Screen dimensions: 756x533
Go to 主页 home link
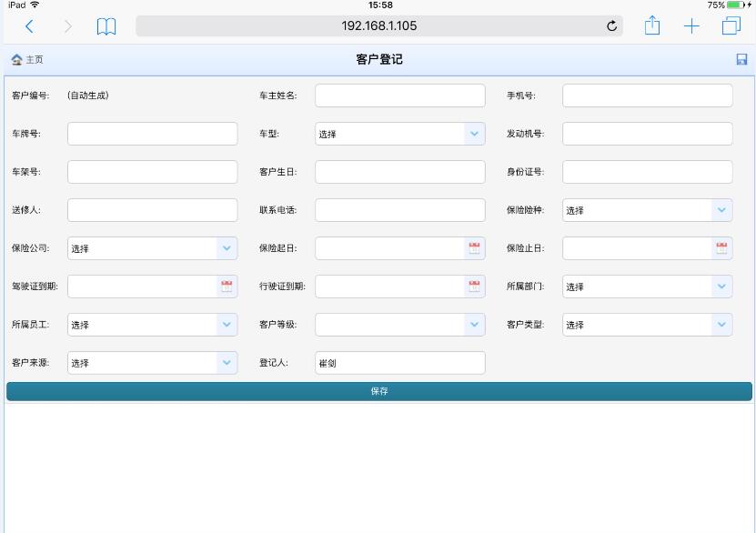pos(27,60)
